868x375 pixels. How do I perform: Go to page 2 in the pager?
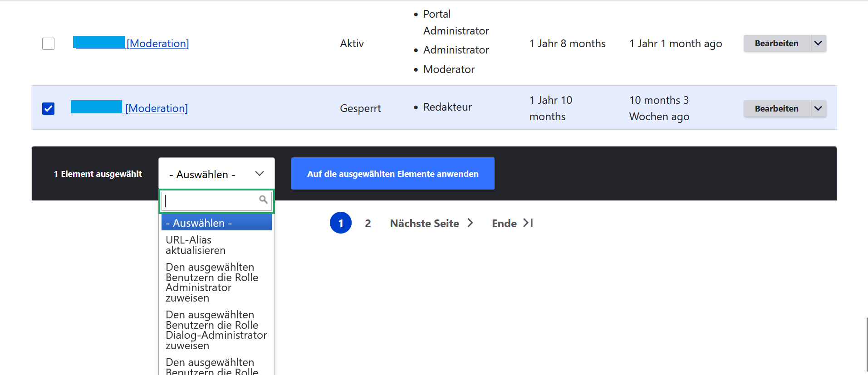[x=368, y=223]
